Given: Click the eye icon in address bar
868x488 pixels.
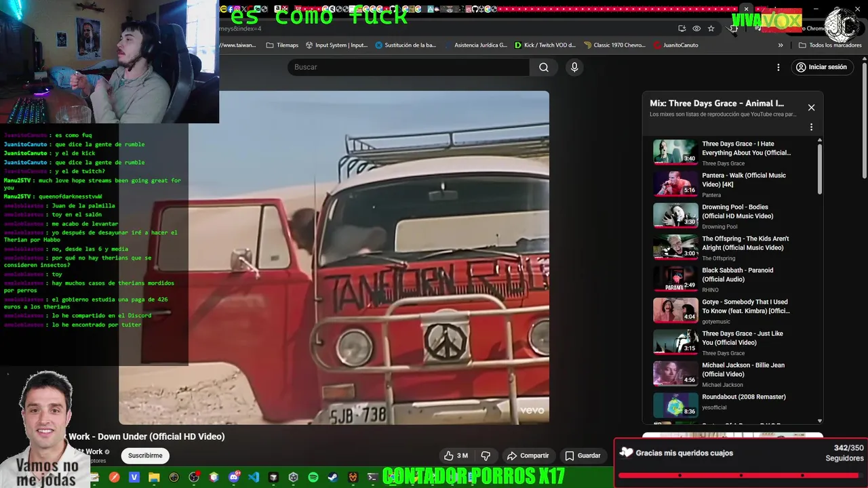Looking at the screenshot, I should click(696, 28).
